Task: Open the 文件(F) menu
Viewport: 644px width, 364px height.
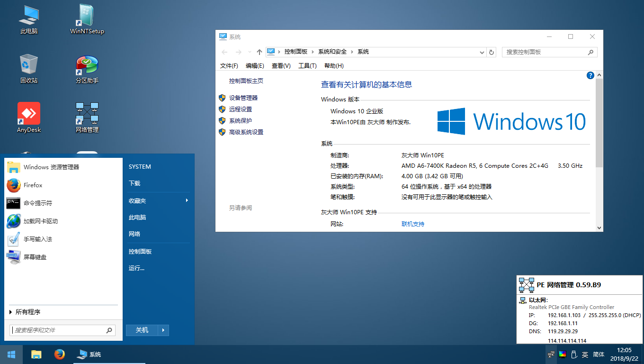Action: click(x=229, y=65)
